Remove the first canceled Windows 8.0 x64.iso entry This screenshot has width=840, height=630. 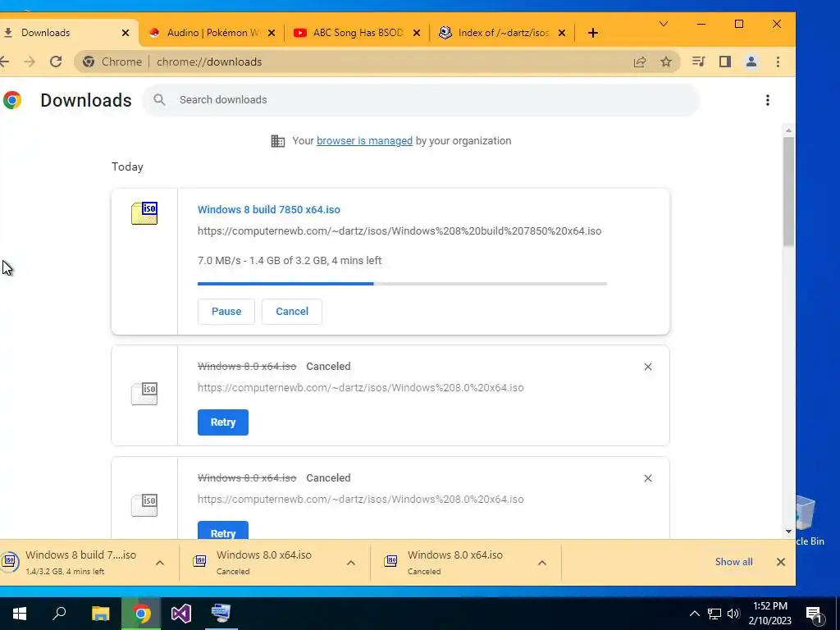pos(648,367)
